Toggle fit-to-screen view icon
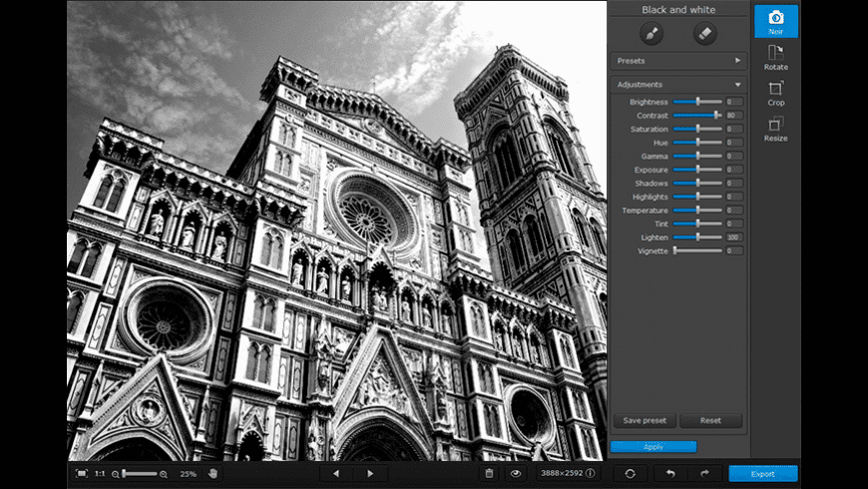 click(82, 473)
